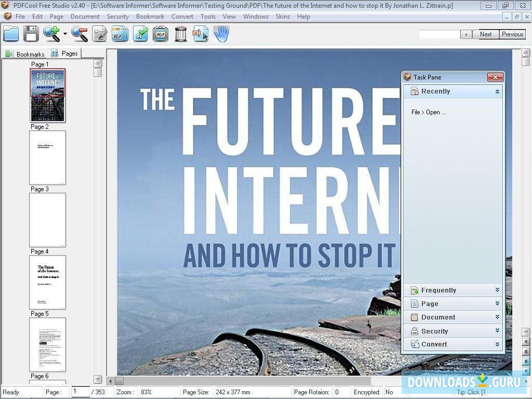Open the search field dropdown arrow

pos(466,34)
